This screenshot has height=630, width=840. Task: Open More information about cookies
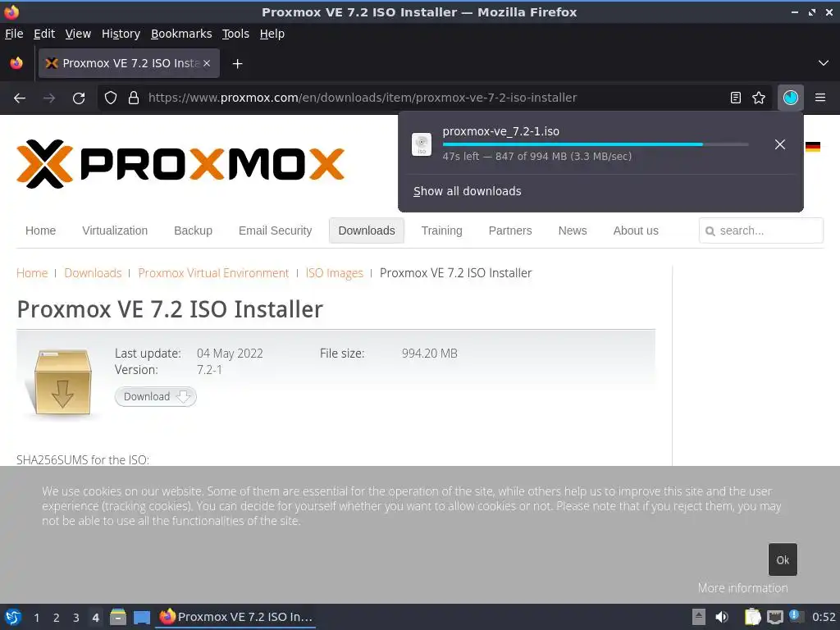click(x=742, y=588)
